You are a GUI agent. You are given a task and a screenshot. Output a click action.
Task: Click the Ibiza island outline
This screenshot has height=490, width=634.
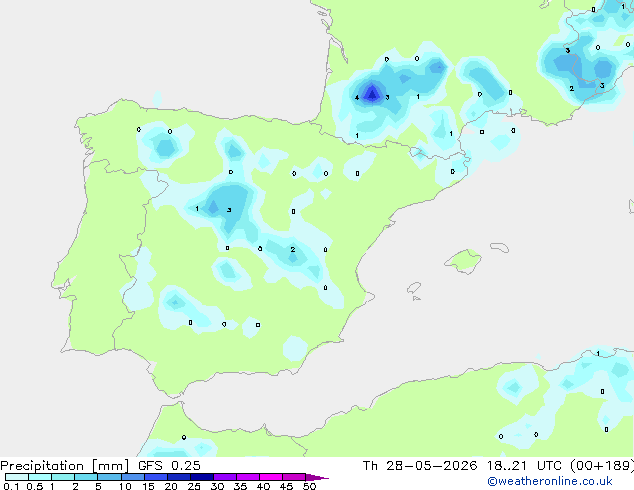tap(414, 288)
